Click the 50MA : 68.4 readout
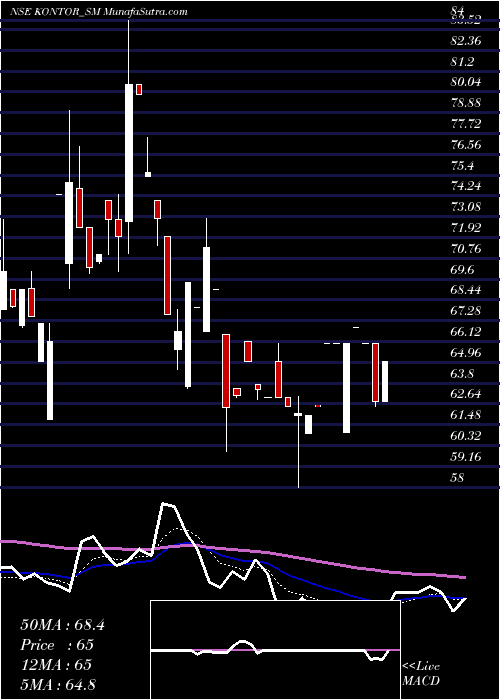The image size is (500, 700). [62, 625]
